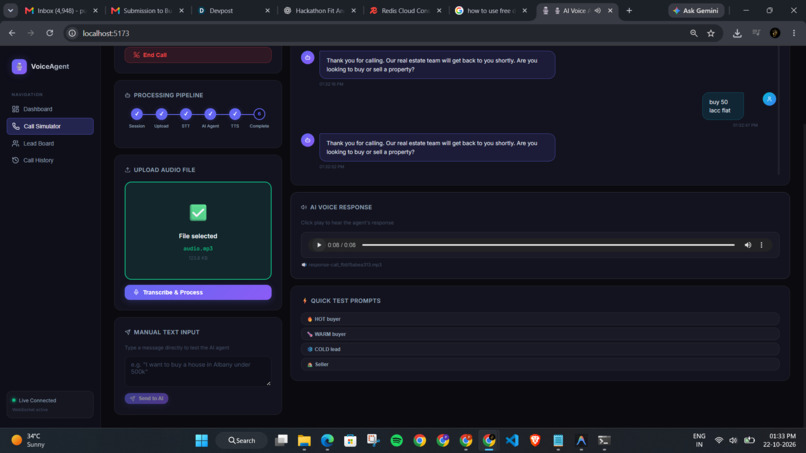Open the terminal from the taskbar
Image resolution: width=806 pixels, height=453 pixels.
[x=604, y=441]
